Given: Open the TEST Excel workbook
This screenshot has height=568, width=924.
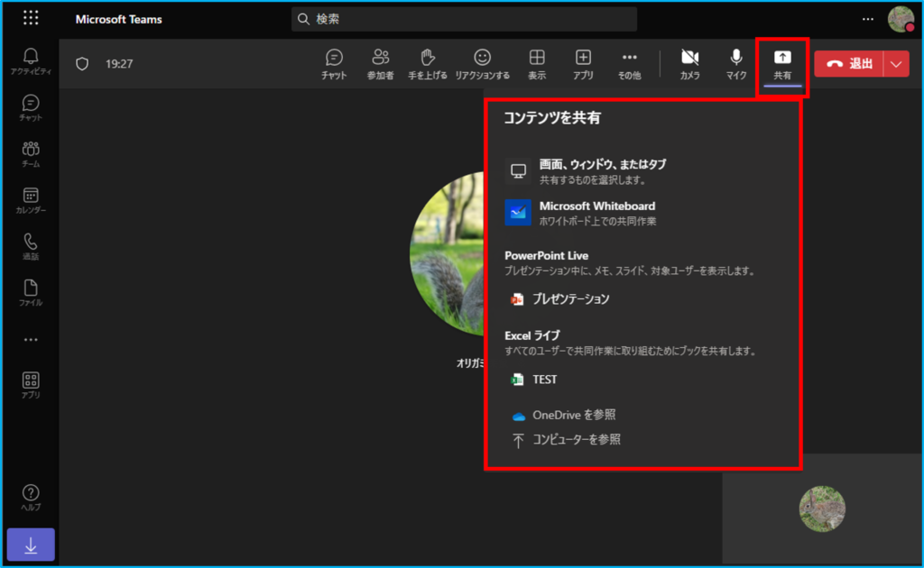Looking at the screenshot, I should click(544, 380).
